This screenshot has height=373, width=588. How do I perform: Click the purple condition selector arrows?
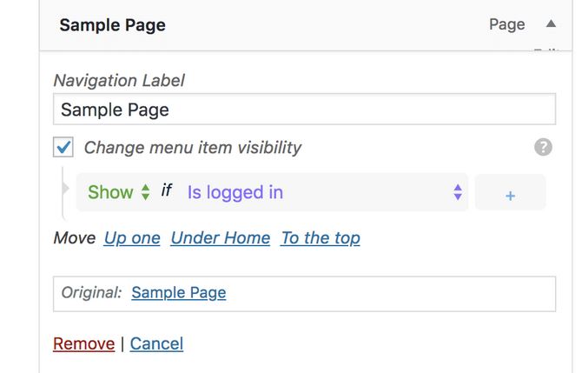[x=458, y=192]
